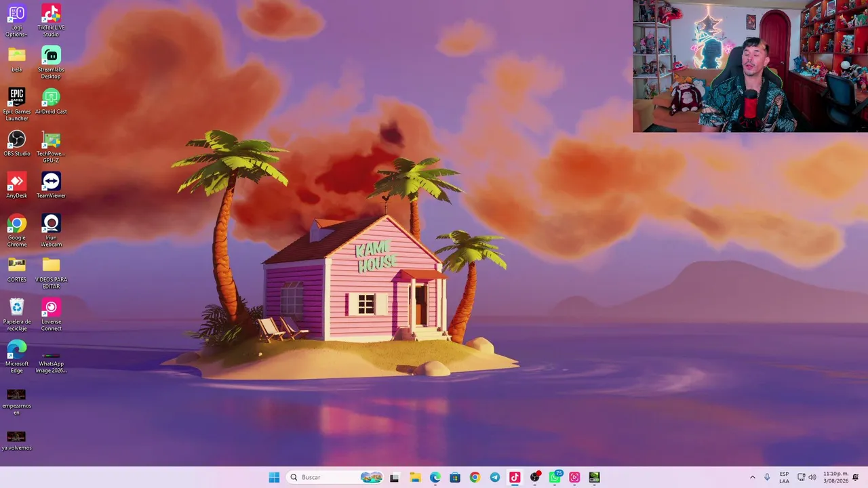Open File Explorer from the taskbar
The width and height of the screenshot is (868, 488).
415,477
